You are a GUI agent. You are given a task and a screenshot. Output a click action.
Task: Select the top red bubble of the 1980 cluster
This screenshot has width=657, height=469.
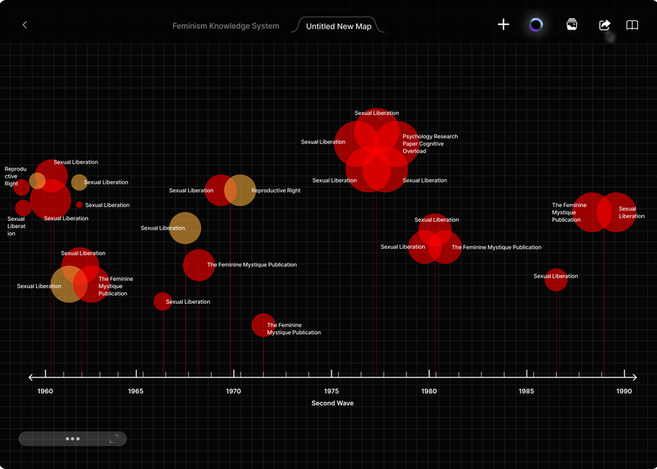pos(435,230)
